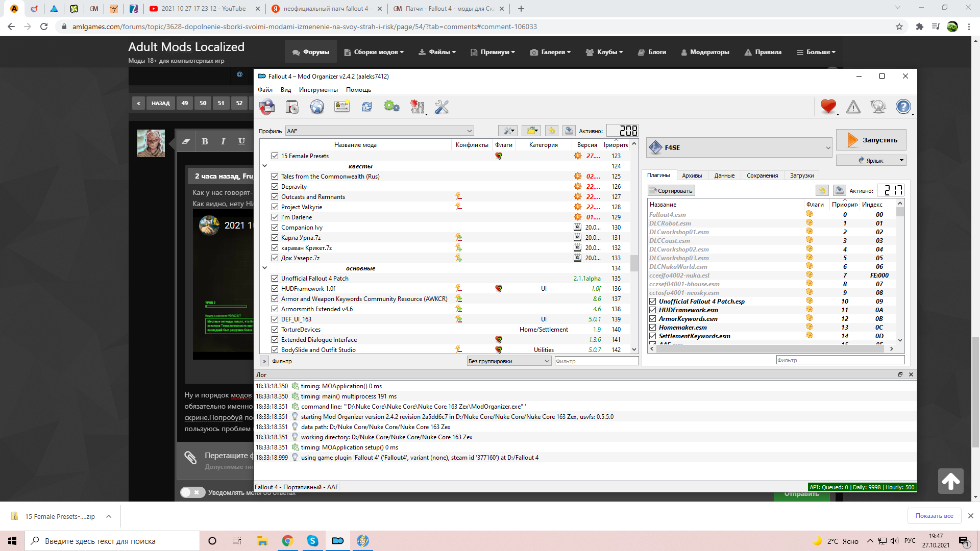Disable the HUDFramework 1.0f mod checkbox

[x=275, y=289]
